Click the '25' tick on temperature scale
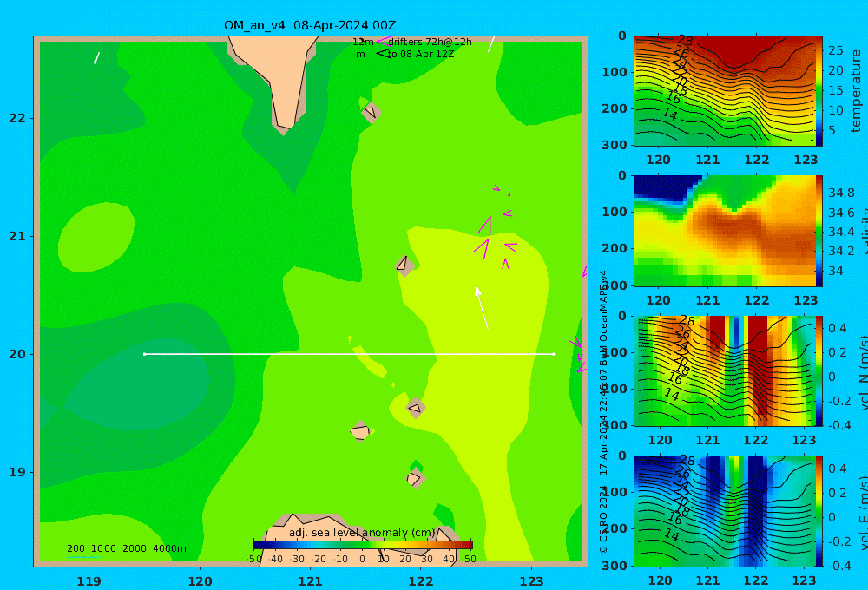The width and height of the screenshot is (868, 590). tap(836, 50)
